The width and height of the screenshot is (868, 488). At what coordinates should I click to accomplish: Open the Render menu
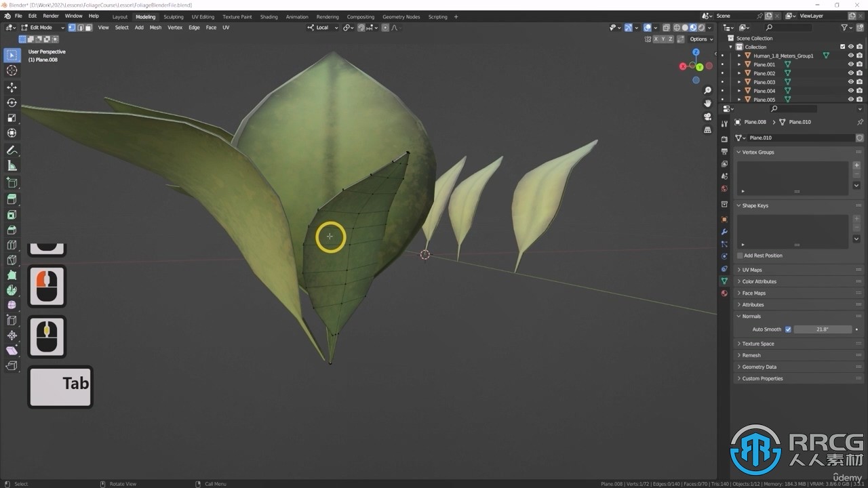coord(51,16)
